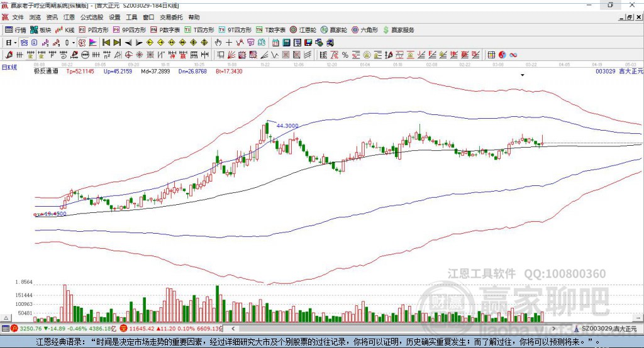Select the Gann fan lines tool
The height and width of the screenshot is (348, 644).
coord(231,55)
